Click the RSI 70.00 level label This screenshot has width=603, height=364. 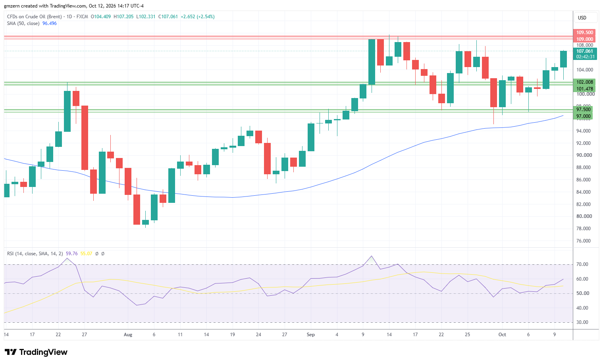click(x=582, y=264)
